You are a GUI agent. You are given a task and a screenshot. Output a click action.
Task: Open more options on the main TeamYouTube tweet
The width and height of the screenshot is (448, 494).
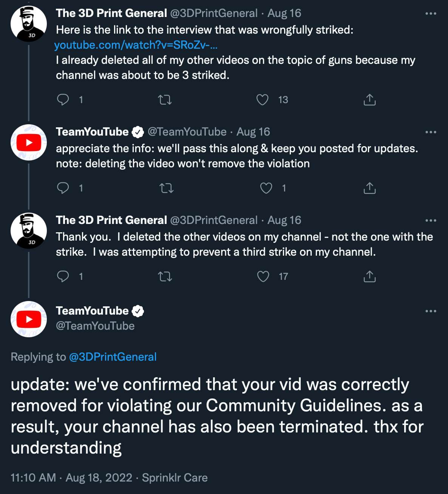[x=431, y=311]
